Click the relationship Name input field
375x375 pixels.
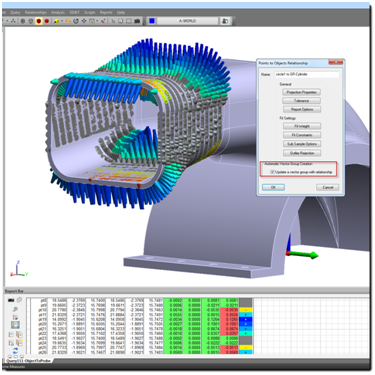point(307,74)
